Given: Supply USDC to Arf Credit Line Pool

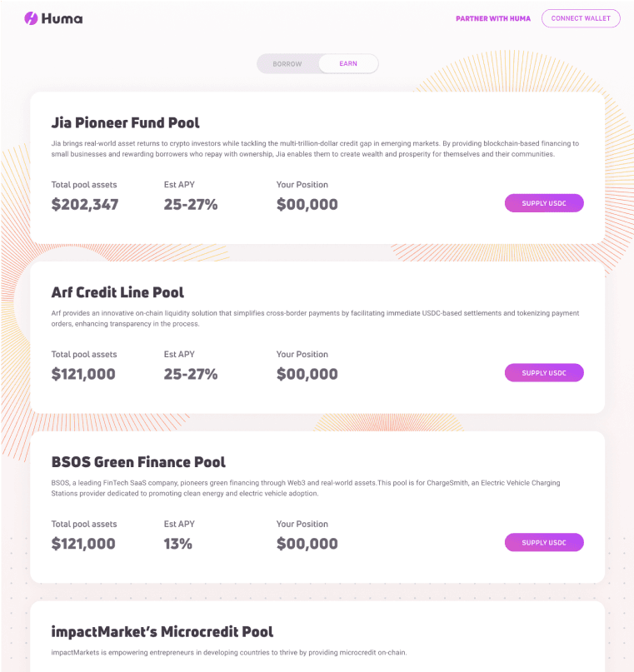Looking at the screenshot, I should pos(544,373).
